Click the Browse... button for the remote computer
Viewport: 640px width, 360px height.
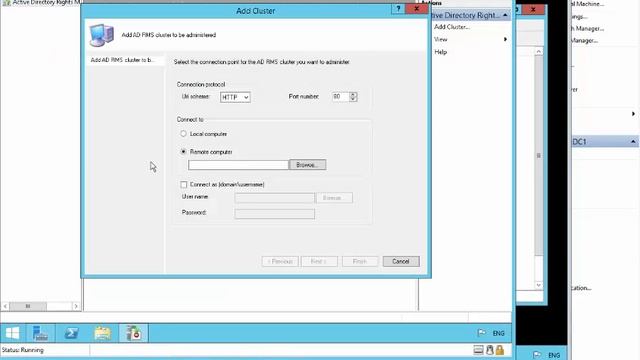click(307, 165)
